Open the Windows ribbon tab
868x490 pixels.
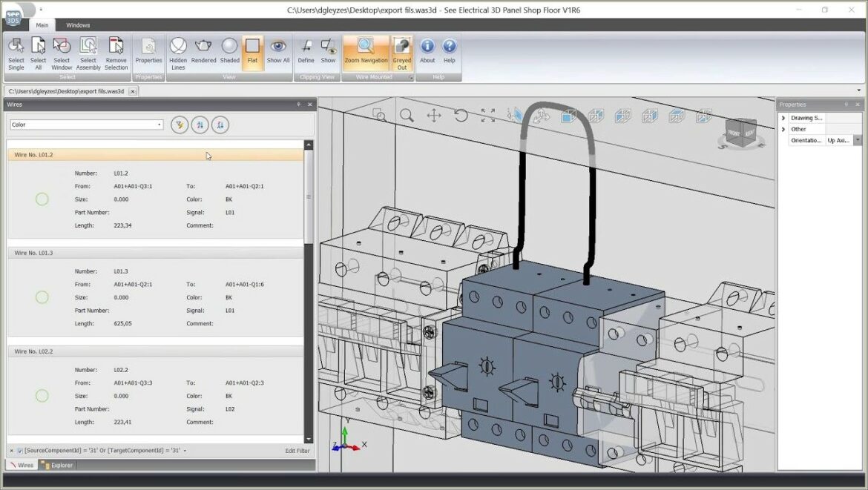[78, 25]
